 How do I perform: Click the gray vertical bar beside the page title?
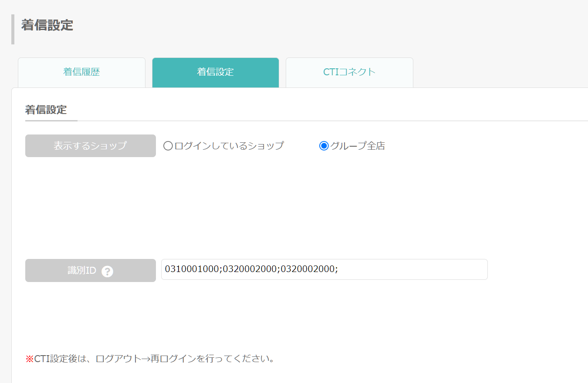coord(13,29)
